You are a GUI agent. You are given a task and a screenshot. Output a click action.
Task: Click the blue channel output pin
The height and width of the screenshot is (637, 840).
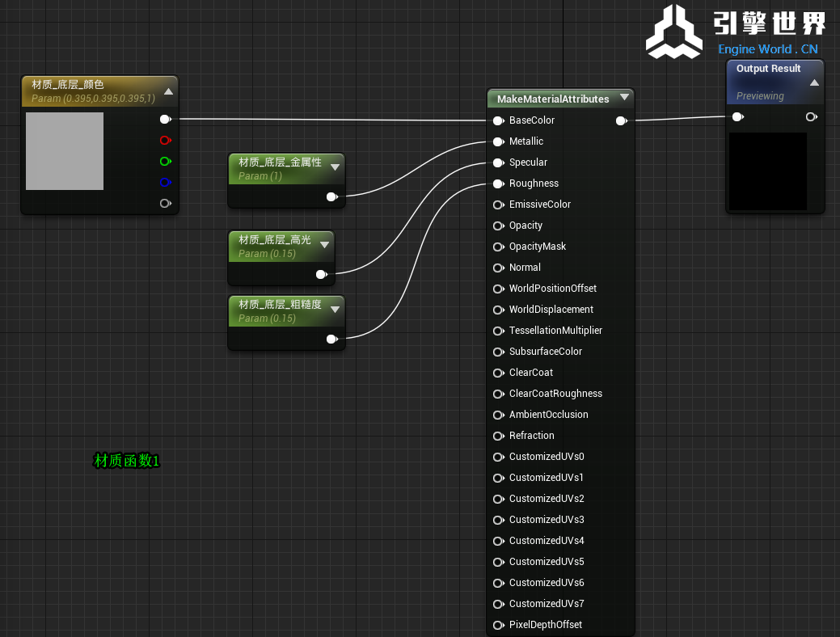[x=165, y=182]
